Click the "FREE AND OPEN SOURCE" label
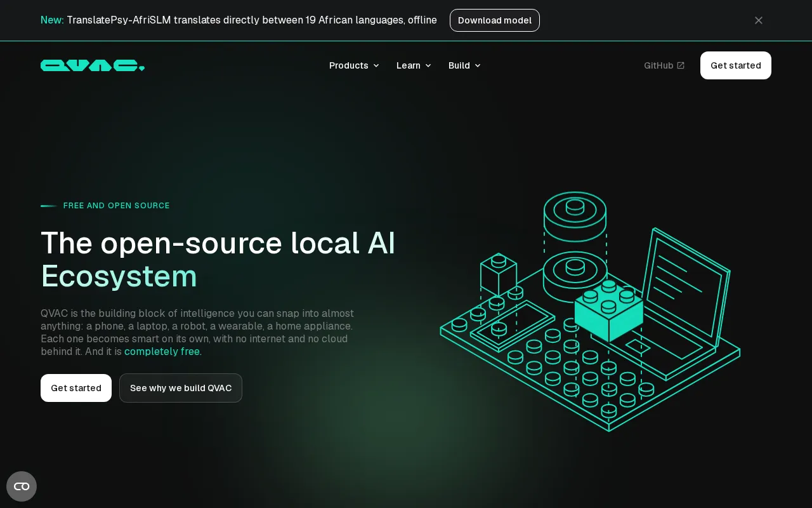 coord(117,206)
